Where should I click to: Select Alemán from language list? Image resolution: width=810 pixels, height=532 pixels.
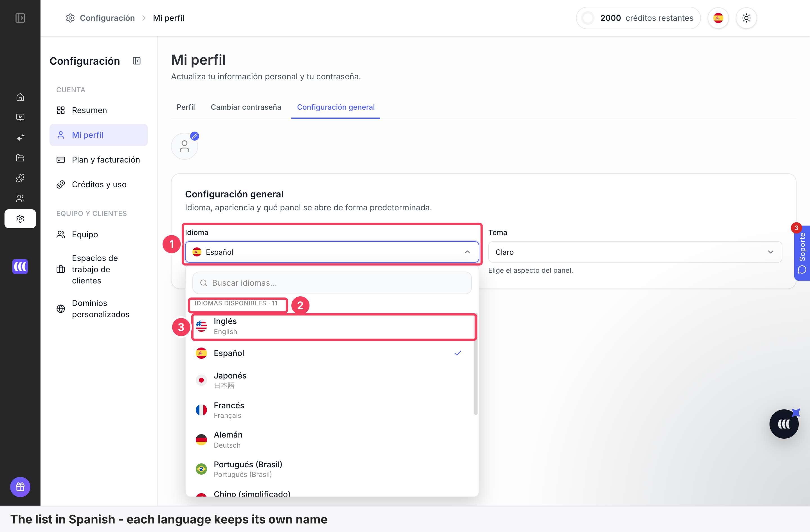tap(332, 439)
